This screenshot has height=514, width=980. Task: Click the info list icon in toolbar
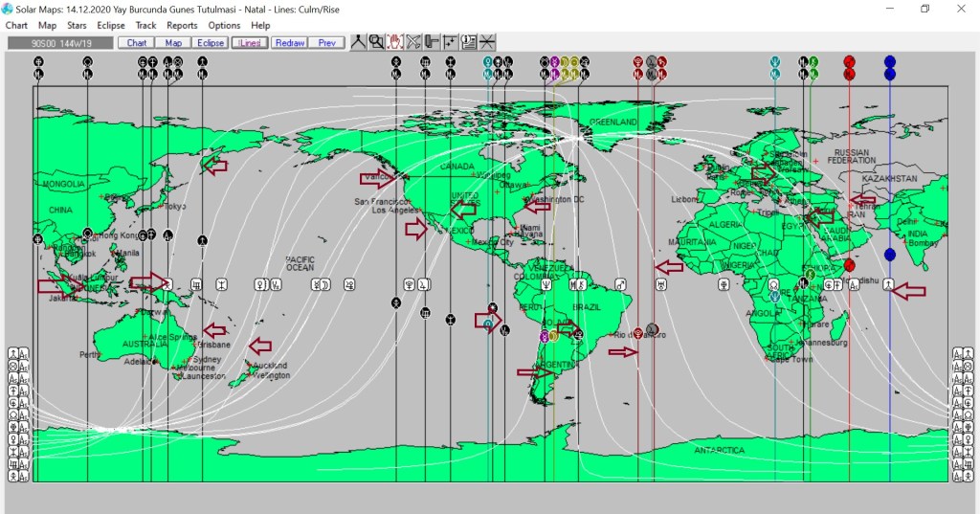(x=469, y=42)
